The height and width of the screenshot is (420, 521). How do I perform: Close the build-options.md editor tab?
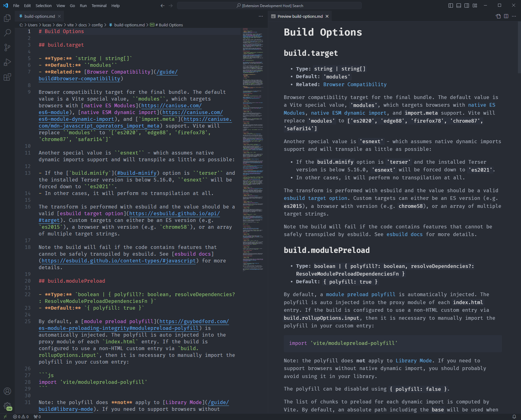click(x=59, y=16)
